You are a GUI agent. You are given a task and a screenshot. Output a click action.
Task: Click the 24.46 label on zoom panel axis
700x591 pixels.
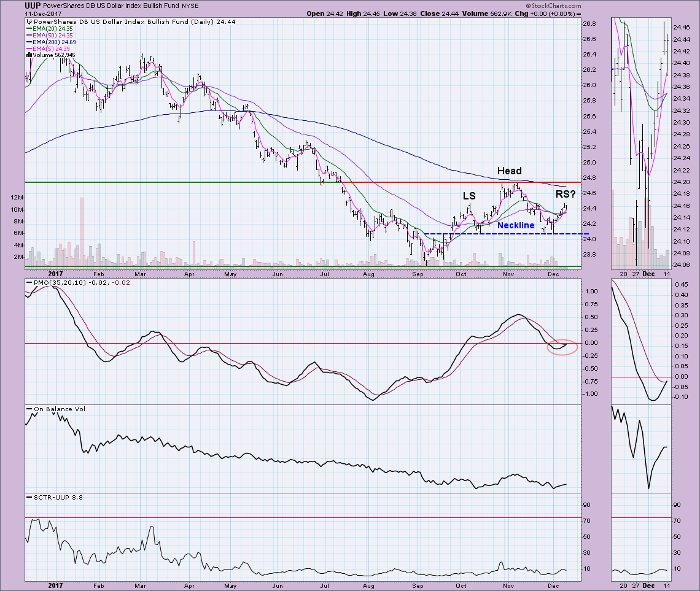(682, 28)
